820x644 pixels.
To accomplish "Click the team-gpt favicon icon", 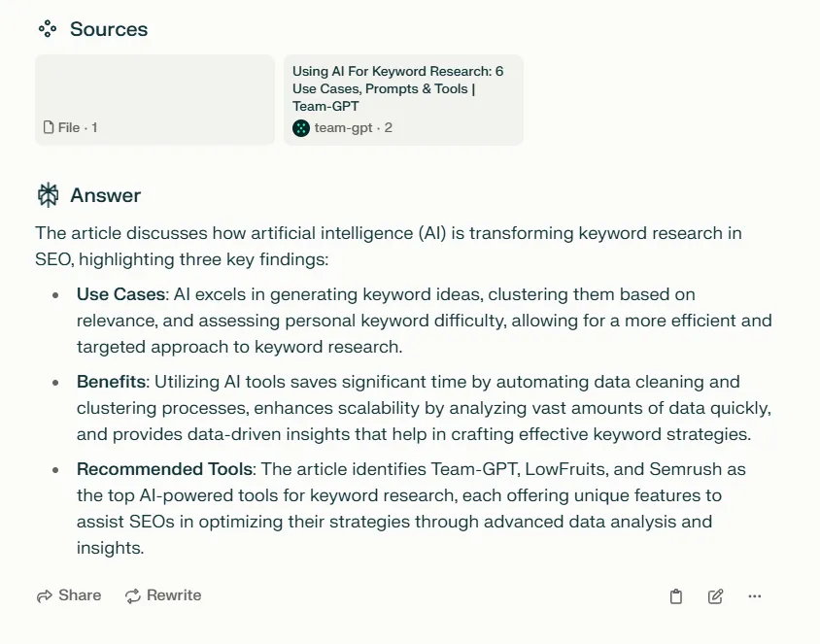I will [301, 127].
